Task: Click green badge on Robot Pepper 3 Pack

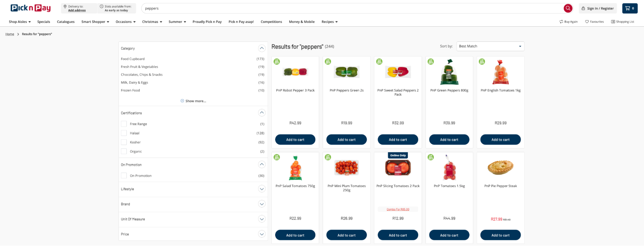Action: (277, 61)
